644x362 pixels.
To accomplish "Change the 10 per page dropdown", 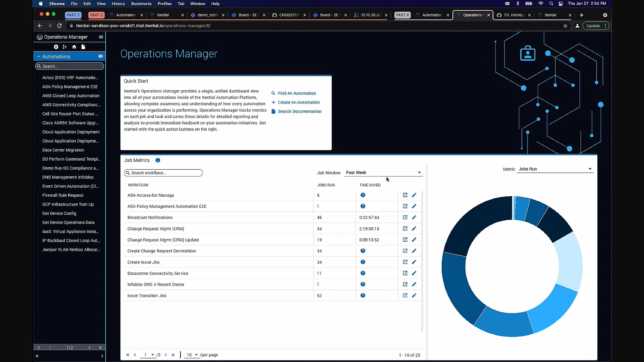I will (x=192, y=355).
